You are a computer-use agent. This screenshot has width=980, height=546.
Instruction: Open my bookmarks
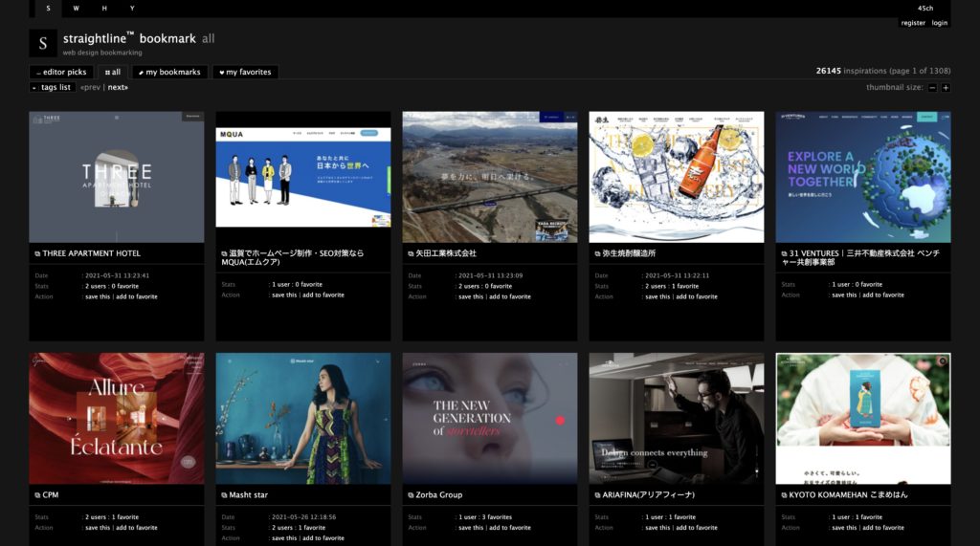[x=169, y=72]
